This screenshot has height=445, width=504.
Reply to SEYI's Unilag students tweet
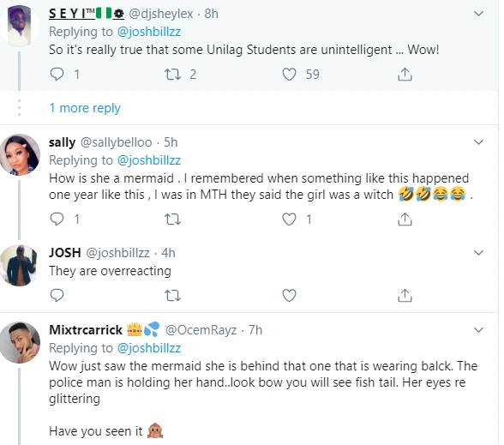57,75
